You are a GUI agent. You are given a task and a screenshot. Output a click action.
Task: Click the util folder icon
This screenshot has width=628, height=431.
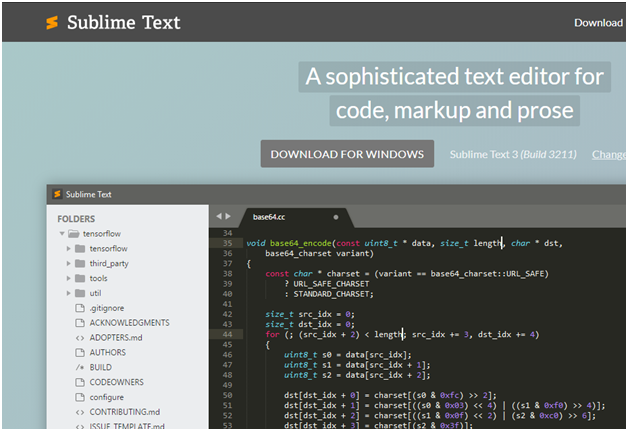tap(80, 293)
